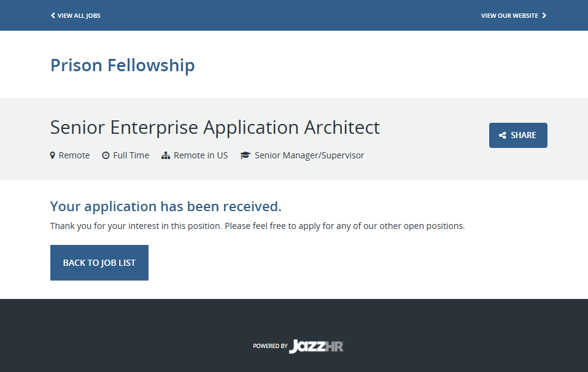This screenshot has width=588, height=372.
Task: Click the org chart icon beside Remote in US
Action: (x=166, y=155)
